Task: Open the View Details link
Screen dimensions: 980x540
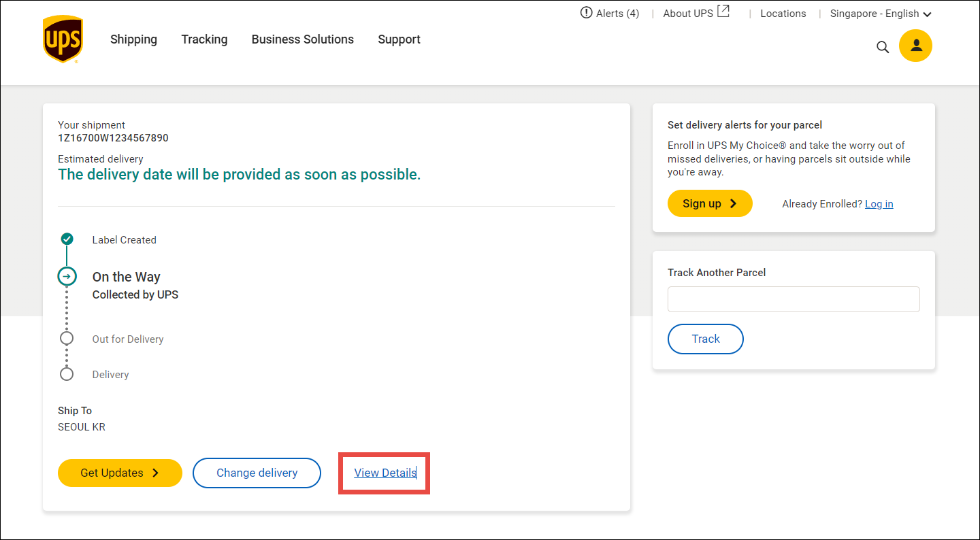Action: 385,473
